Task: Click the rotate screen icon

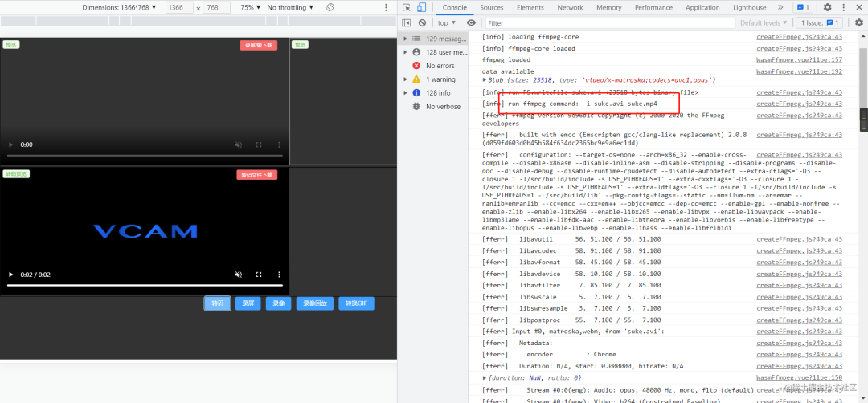Action: point(330,8)
